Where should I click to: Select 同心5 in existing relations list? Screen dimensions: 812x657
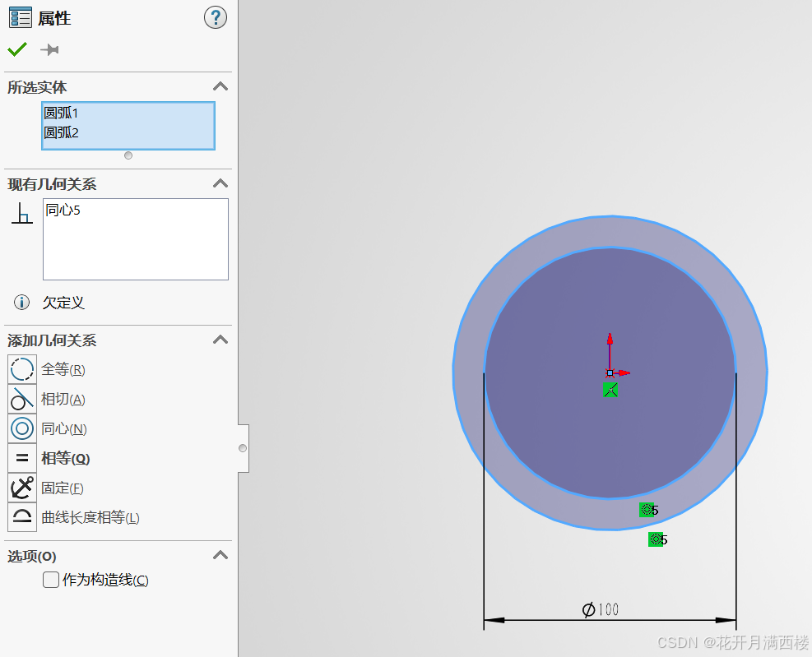63,210
